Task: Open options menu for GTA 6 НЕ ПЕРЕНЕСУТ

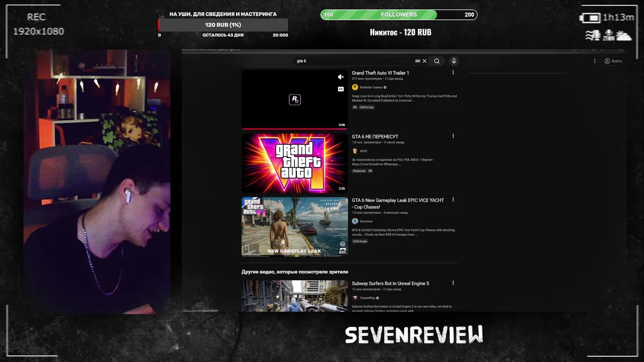Action: coord(453,136)
